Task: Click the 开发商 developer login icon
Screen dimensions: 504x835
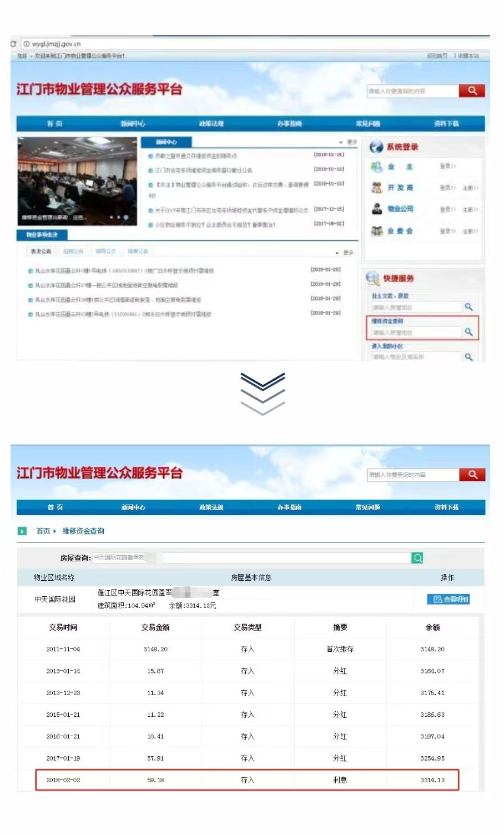Action: (x=377, y=187)
